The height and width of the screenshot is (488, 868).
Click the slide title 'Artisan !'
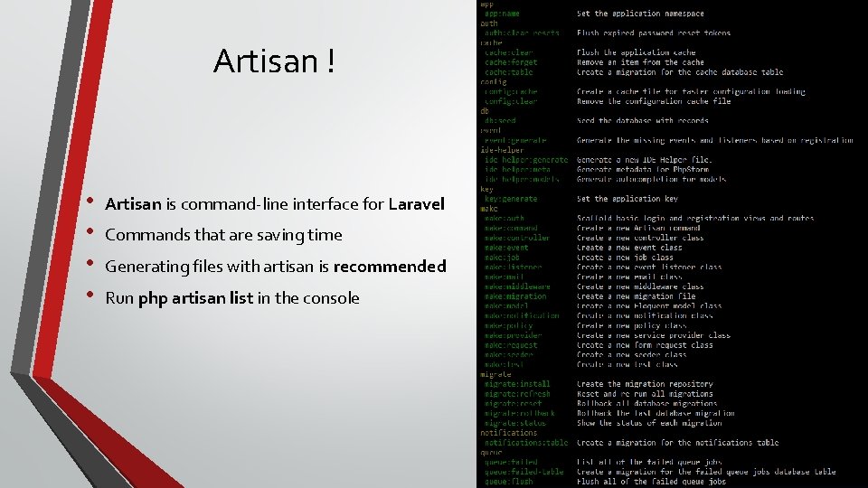click(274, 61)
